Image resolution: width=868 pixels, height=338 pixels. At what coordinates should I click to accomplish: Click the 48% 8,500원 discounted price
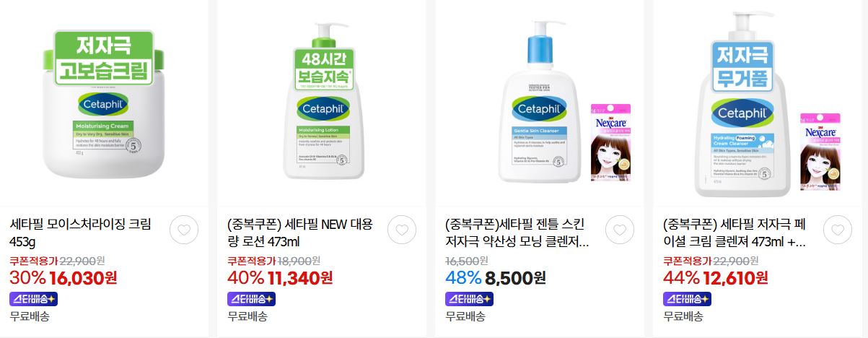[x=495, y=277]
